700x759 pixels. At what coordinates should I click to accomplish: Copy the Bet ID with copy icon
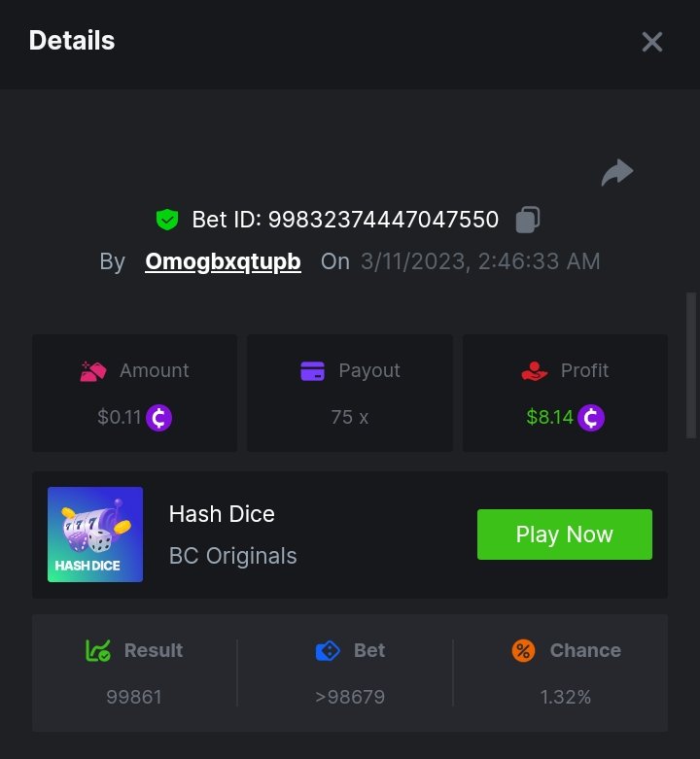click(528, 220)
